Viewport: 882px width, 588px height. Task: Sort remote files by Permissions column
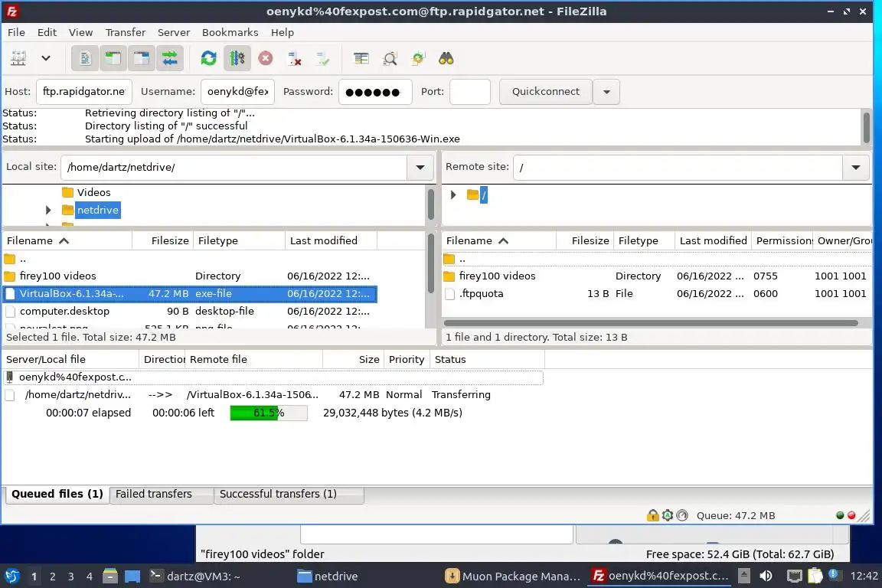pos(782,241)
